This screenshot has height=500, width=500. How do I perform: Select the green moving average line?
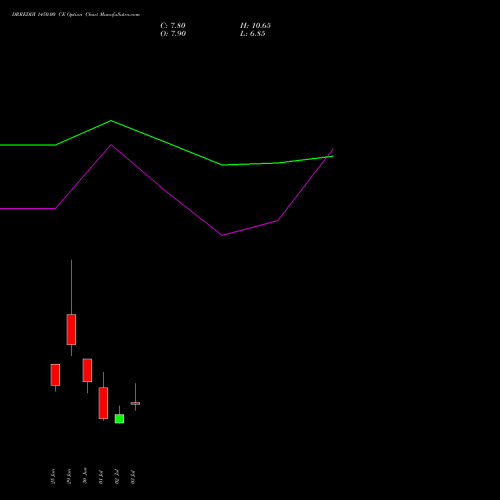[167, 143]
